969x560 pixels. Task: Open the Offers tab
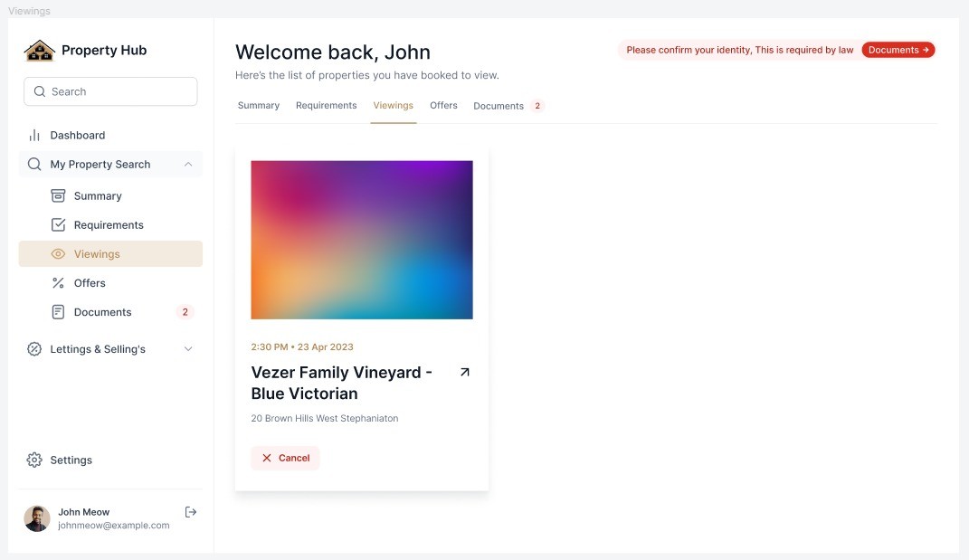pyautogui.click(x=443, y=106)
